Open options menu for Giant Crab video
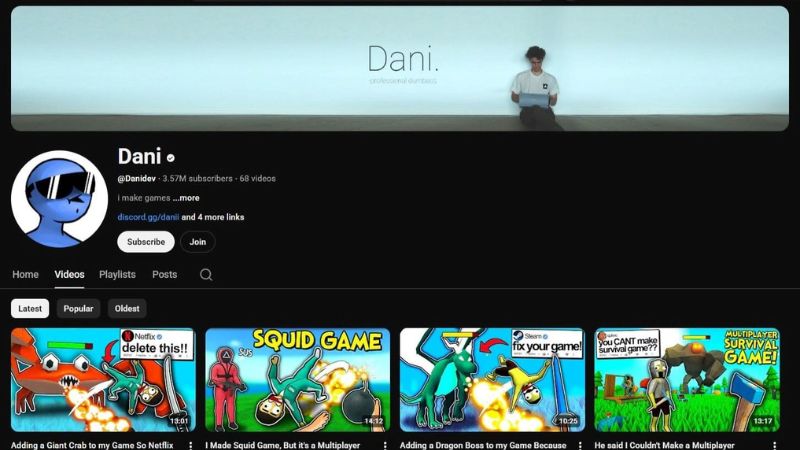Viewport: 800px width, 450px height. (191, 445)
